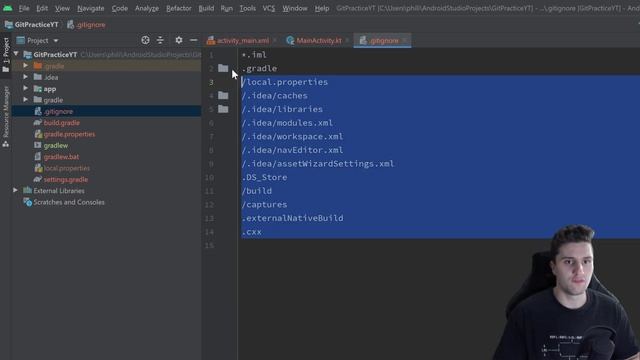Open the Run menu
The height and width of the screenshot is (360, 640).
pyautogui.click(x=227, y=8)
